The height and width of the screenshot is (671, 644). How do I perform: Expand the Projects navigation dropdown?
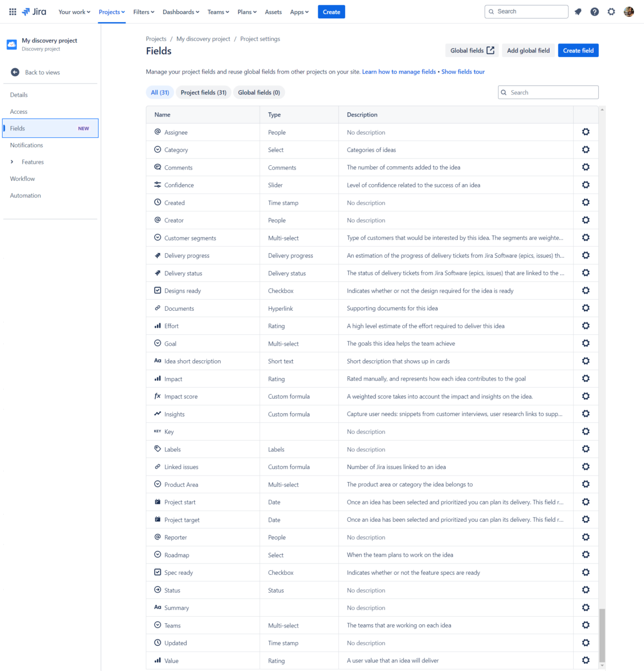point(111,11)
